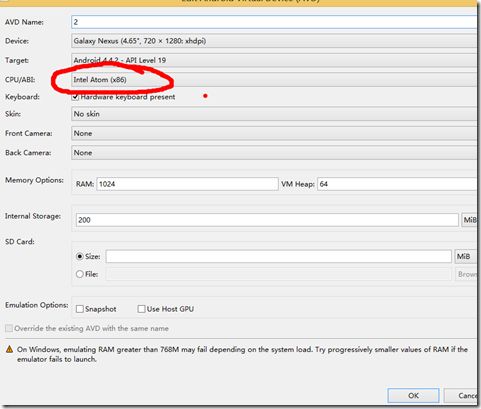This screenshot has height=409, width=481.
Task: Open the Skin dropdown showing No skin
Action: 274,114
